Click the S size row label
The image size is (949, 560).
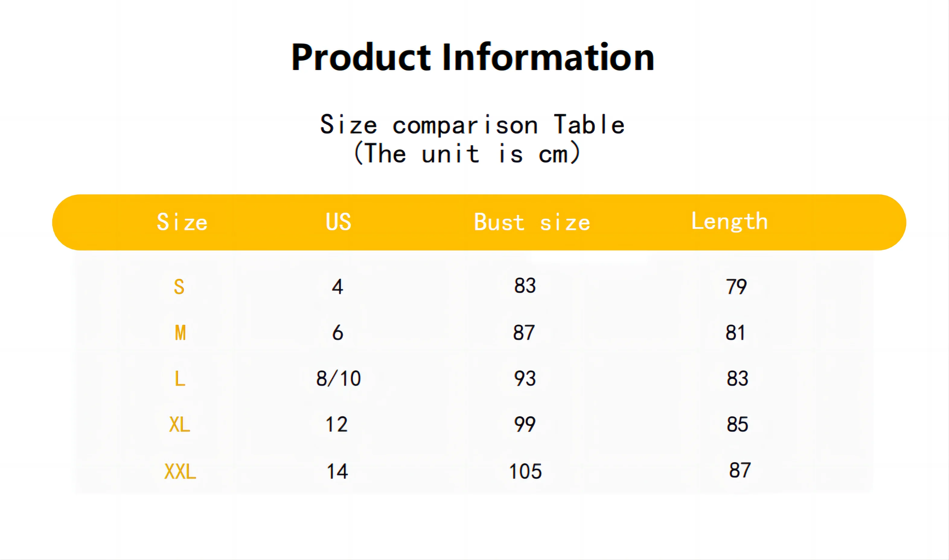click(179, 287)
